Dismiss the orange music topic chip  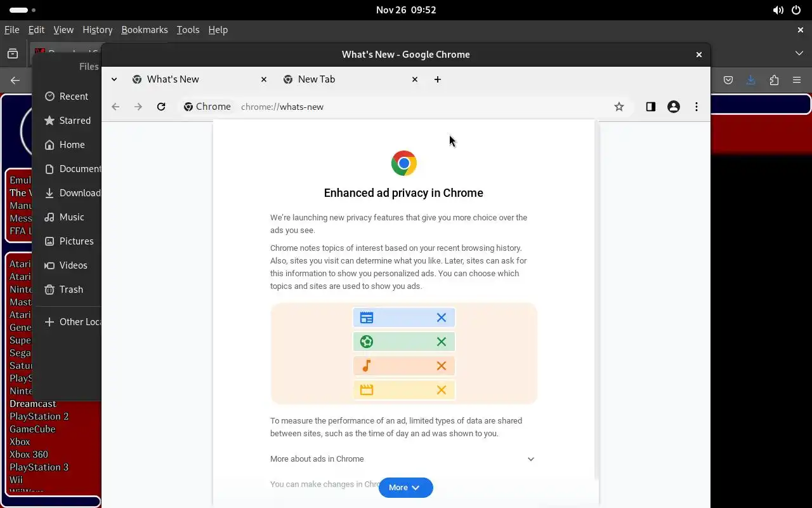tap(442, 366)
